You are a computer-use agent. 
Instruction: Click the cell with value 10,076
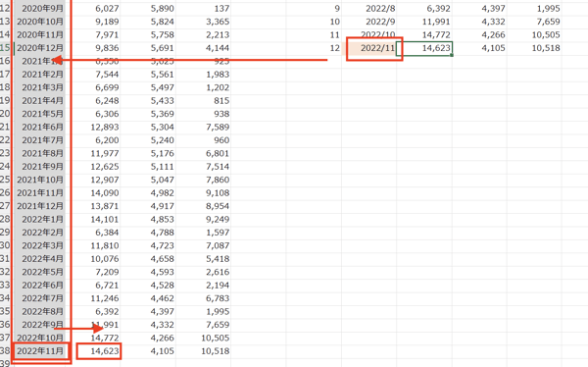coord(93,258)
